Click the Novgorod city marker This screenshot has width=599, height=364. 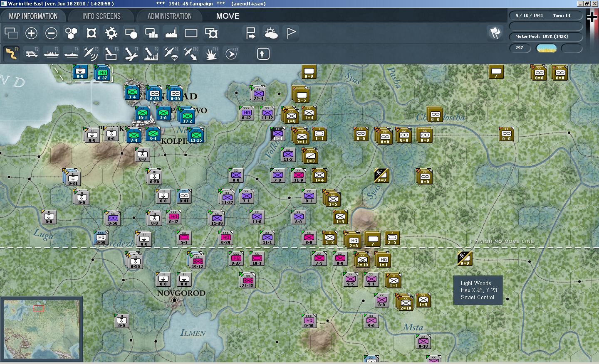click(174, 300)
